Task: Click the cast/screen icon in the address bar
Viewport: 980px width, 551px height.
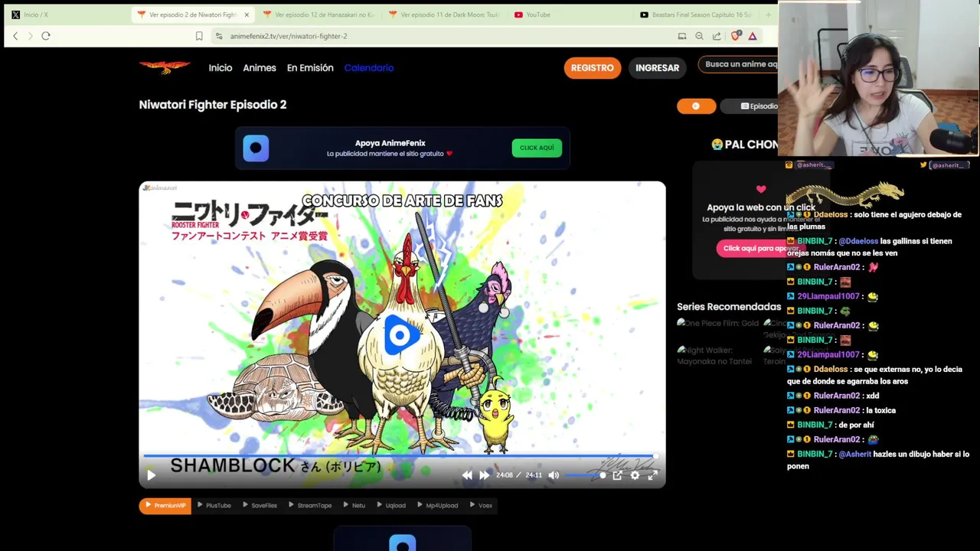Action: [682, 36]
